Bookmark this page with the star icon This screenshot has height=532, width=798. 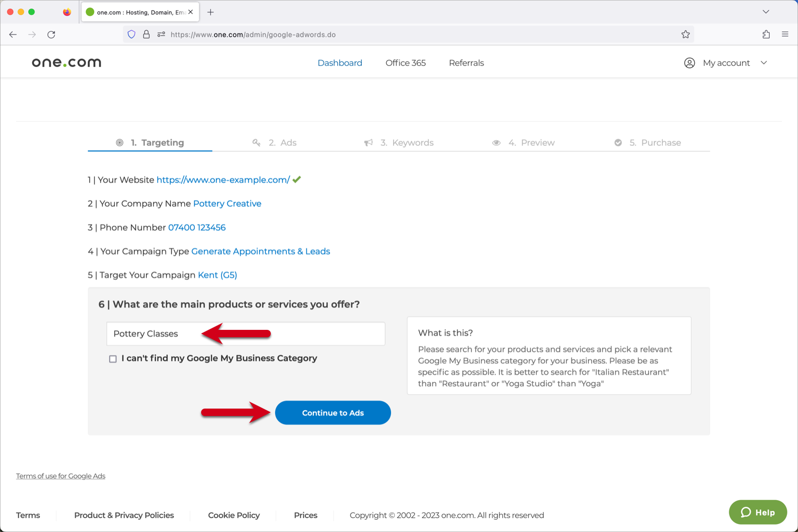[x=686, y=34]
